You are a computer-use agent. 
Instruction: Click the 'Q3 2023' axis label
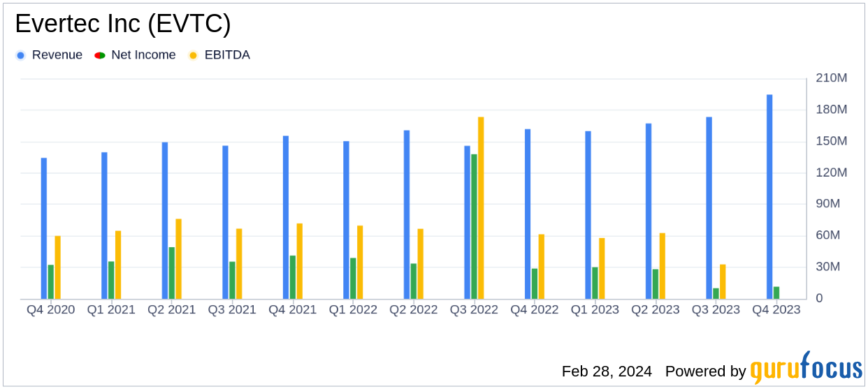(716, 310)
